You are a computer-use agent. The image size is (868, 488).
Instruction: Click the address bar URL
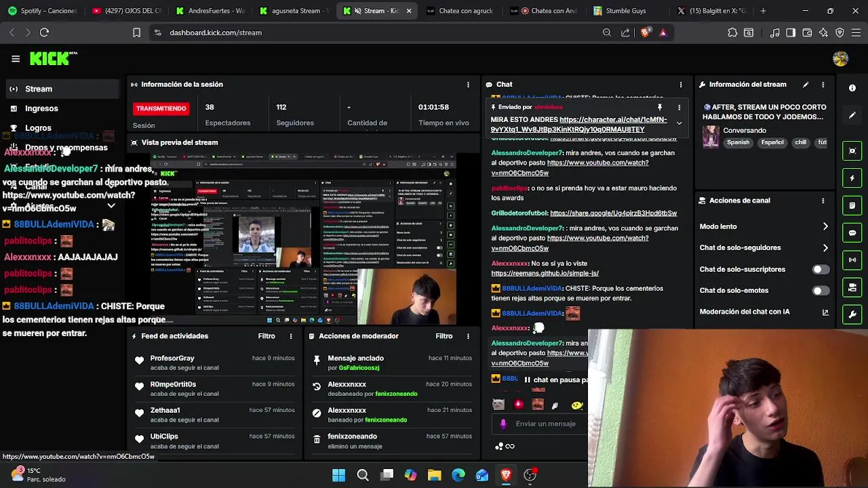216,33
